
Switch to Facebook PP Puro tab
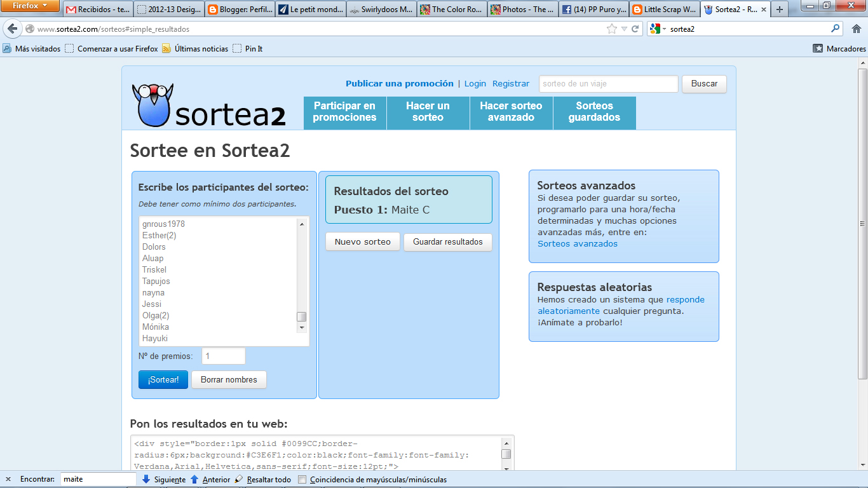(x=594, y=10)
